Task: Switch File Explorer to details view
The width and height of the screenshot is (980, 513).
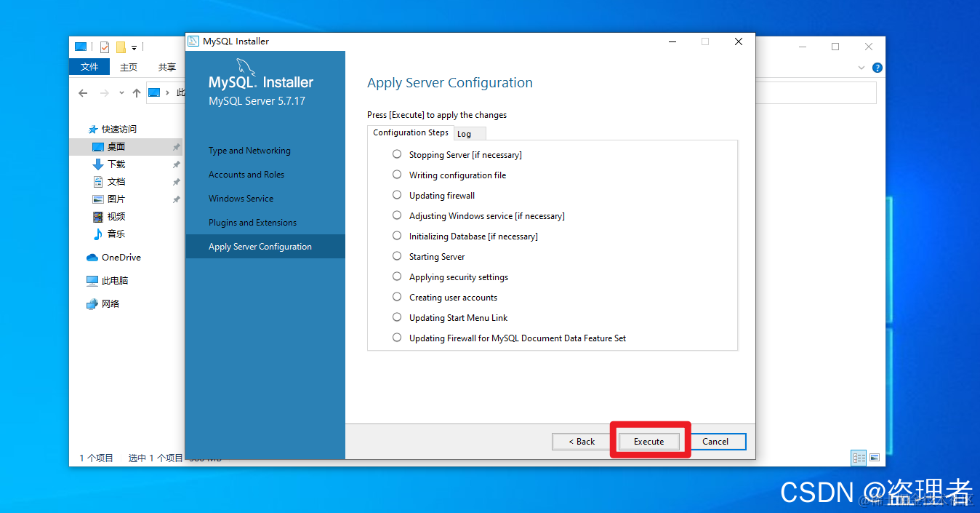Action: 859,458
